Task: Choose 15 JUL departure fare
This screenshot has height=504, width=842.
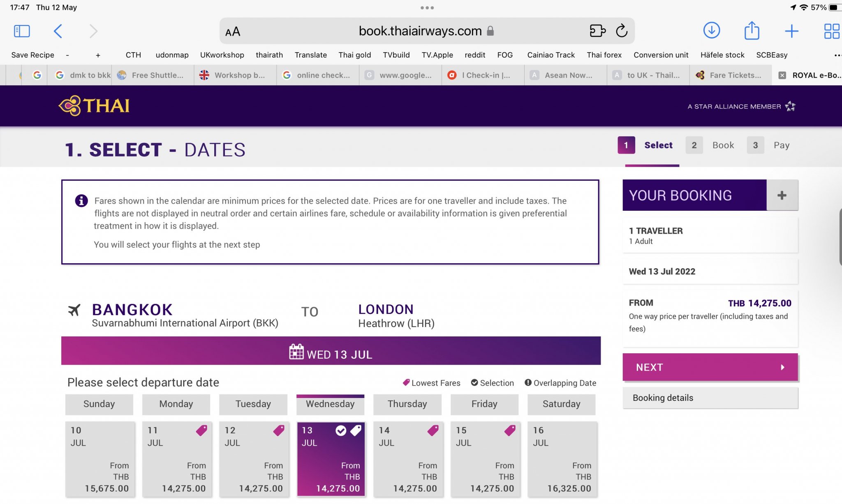Action: (486, 459)
